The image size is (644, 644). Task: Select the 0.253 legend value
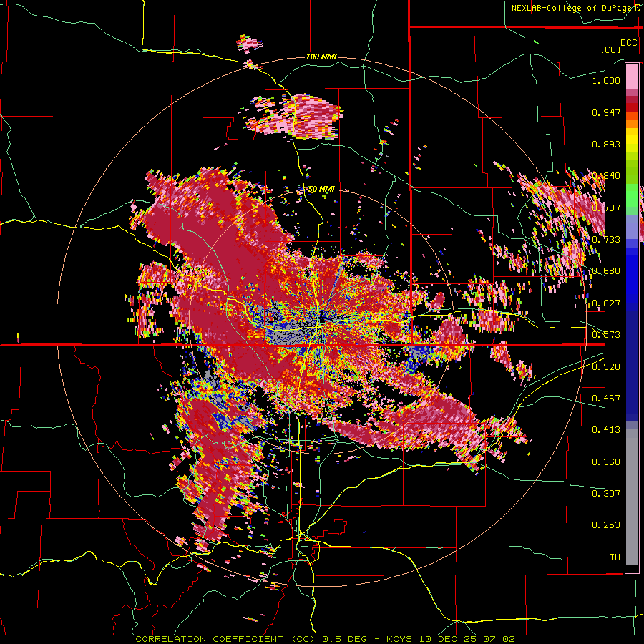[606, 525]
